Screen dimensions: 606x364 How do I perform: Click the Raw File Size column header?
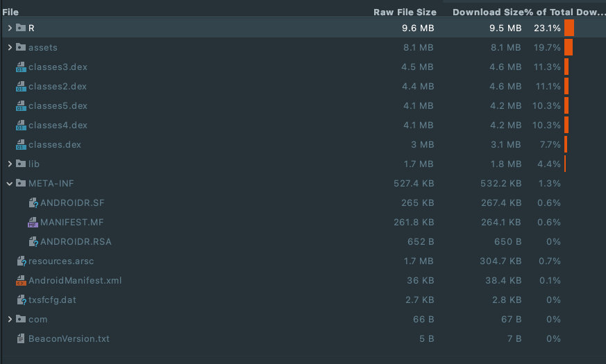(405, 12)
